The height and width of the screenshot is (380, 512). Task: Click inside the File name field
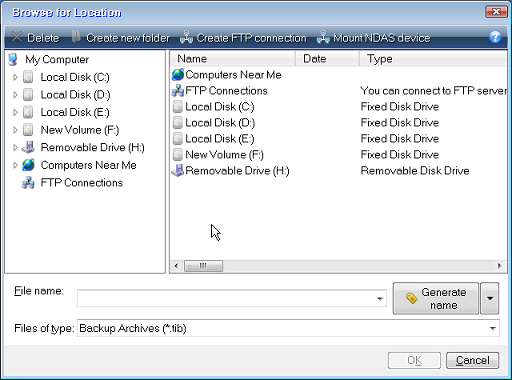click(x=226, y=298)
